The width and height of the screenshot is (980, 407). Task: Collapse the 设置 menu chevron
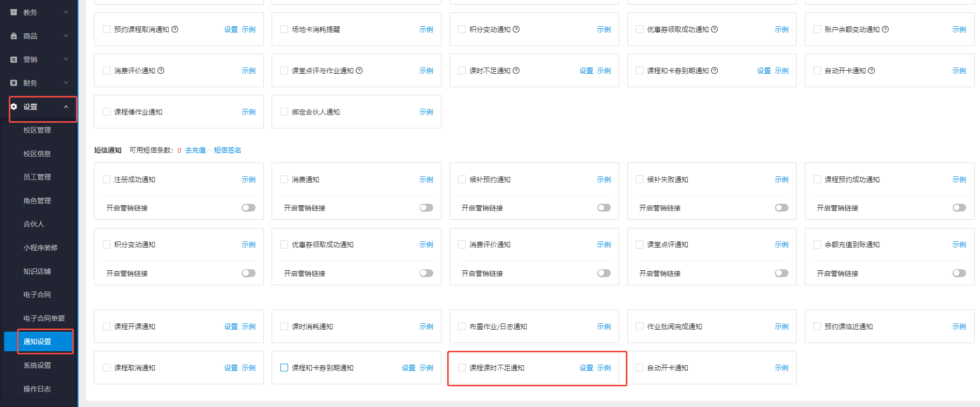[x=66, y=107]
